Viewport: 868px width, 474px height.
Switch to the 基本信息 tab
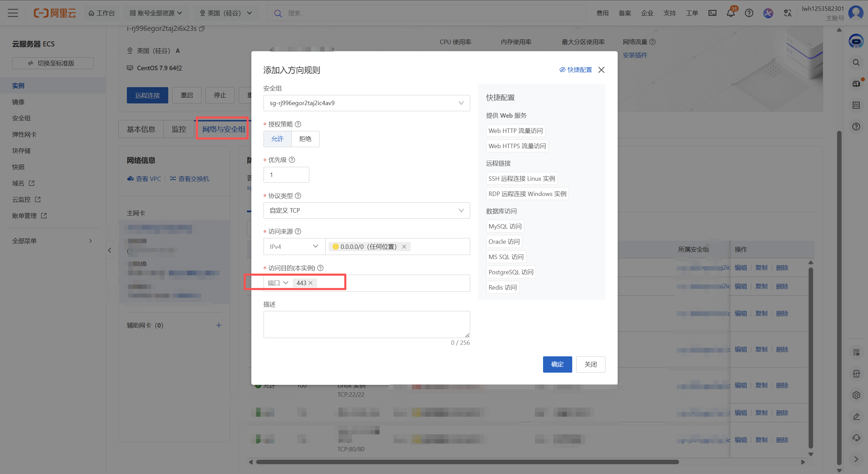pyautogui.click(x=141, y=129)
